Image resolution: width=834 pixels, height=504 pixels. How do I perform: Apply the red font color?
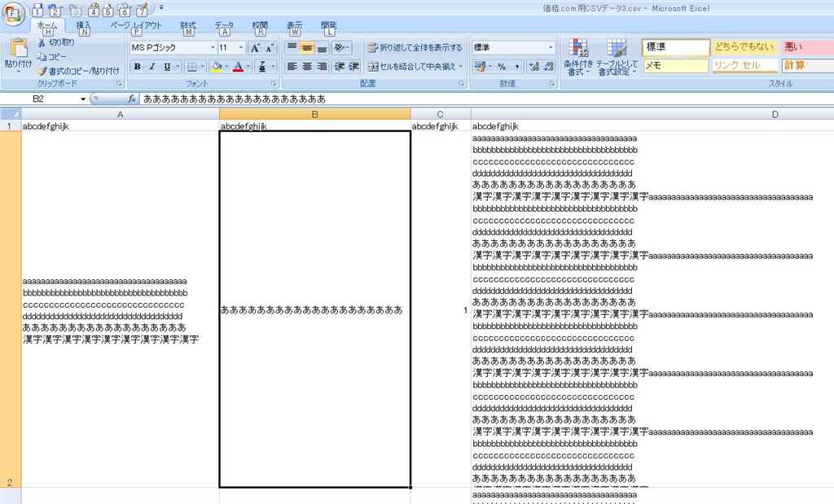click(x=239, y=67)
